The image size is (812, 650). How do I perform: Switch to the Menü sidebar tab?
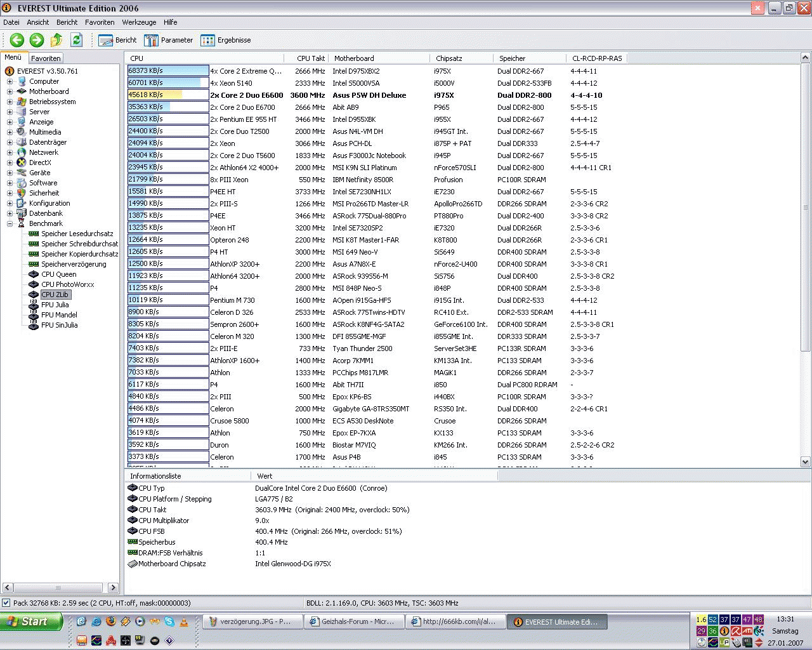13,57
